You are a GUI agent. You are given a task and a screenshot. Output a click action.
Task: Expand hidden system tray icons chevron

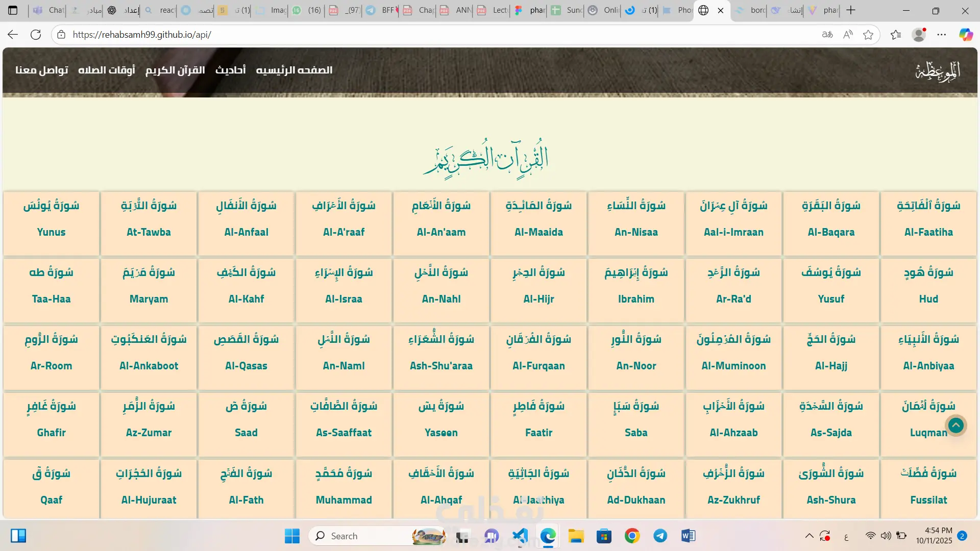tap(809, 536)
